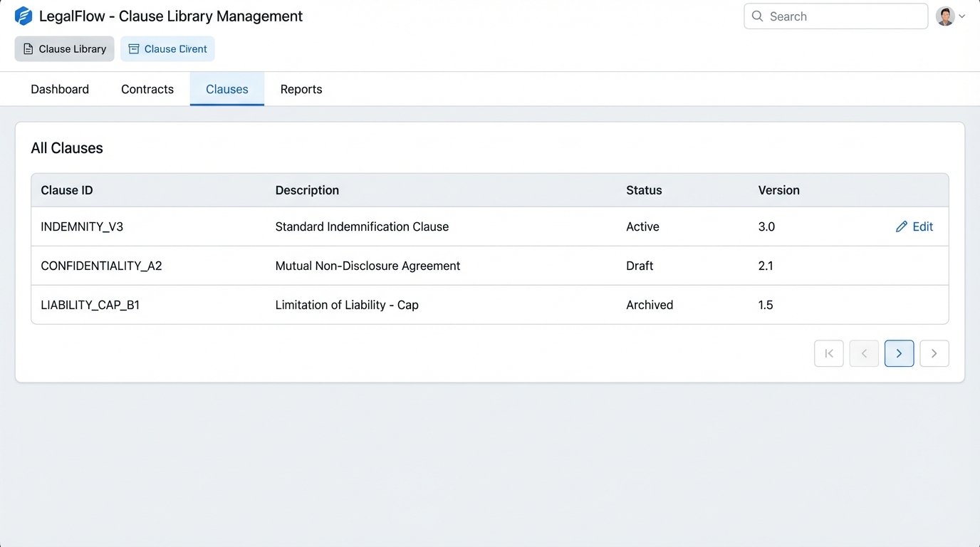Click the Clause Civent list icon

pos(133,48)
